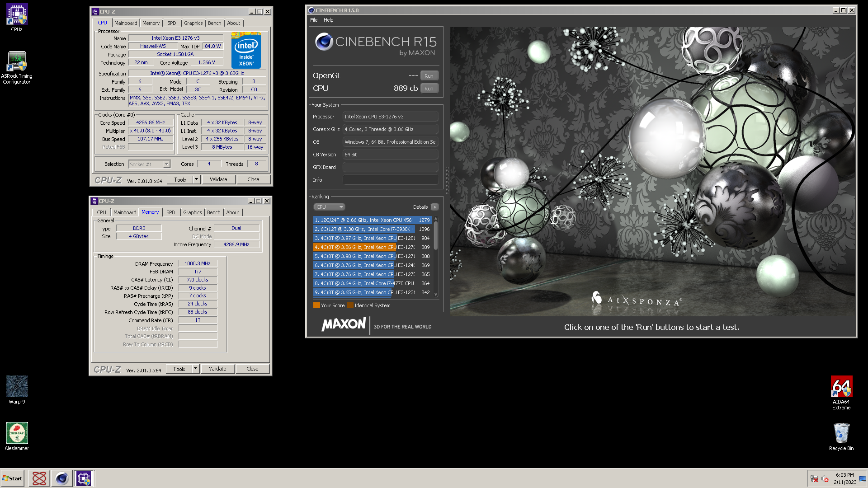
Task: Click Validate in memory CPU-Z window
Action: (x=218, y=369)
